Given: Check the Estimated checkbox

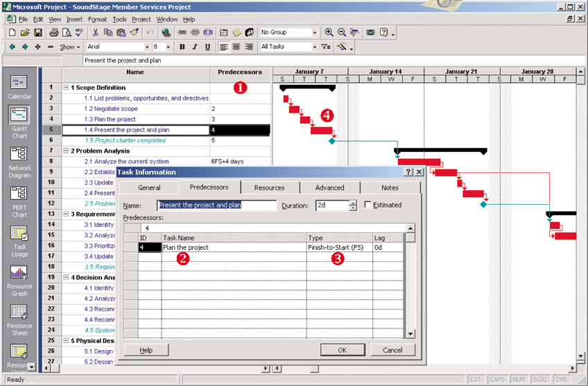Looking at the screenshot, I should [x=368, y=205].
